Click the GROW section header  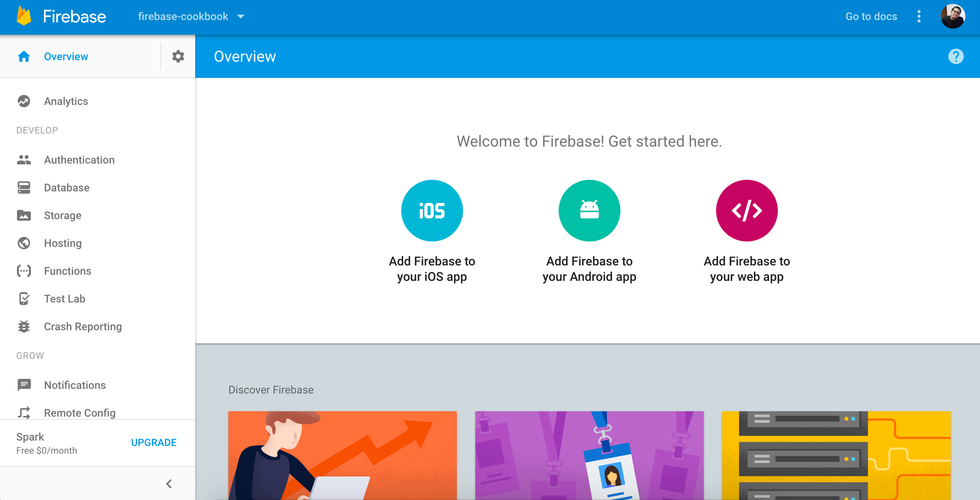tap(30, 356)
